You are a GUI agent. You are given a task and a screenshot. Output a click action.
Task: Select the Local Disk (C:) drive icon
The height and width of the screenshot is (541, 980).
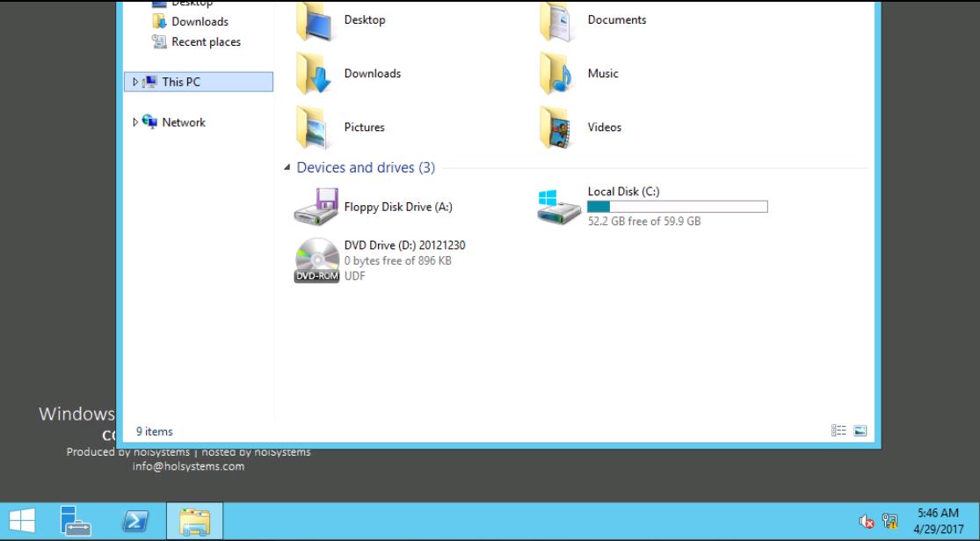click(x=559, y=207)
